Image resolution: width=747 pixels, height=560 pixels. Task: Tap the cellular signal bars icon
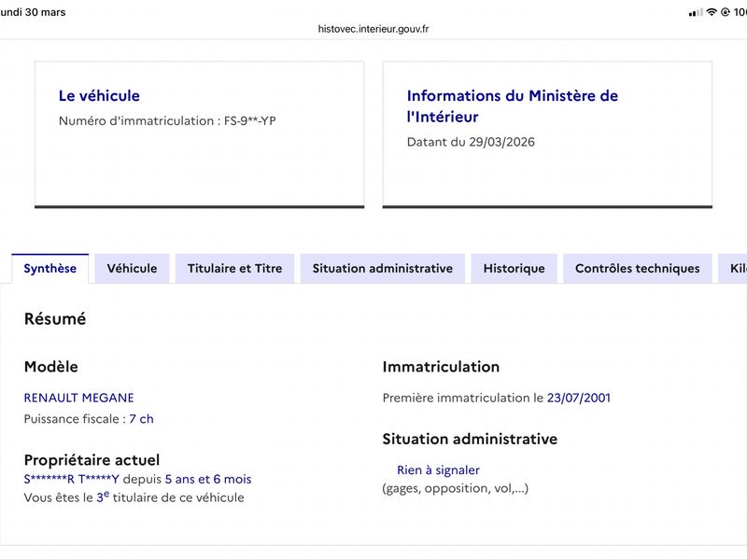[x=696, y=12]
